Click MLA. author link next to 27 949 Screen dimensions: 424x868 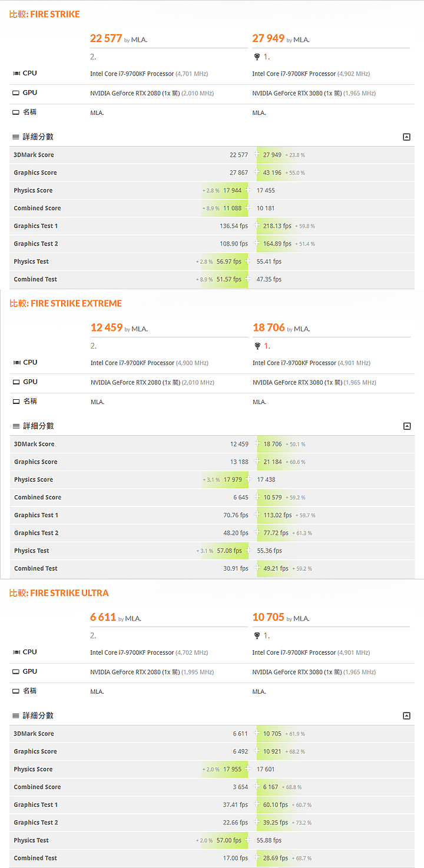(x=302, y=40)
